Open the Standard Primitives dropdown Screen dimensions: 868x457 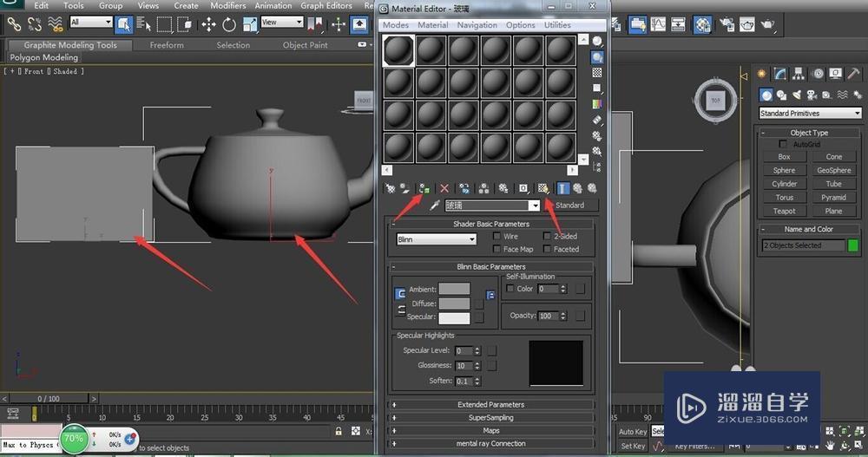tap(811, 114)
